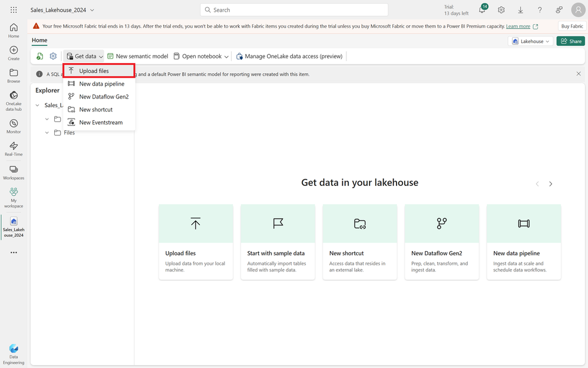Click New semantic model button
Viewport: 588px width, 368px height.
(x=138, y=57)
